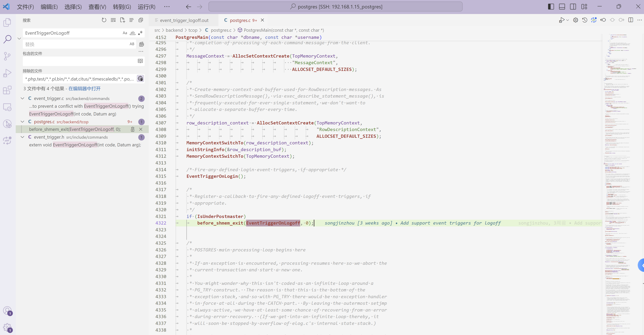The height and width of the screenshot is (335, 644).
Task: Click the Replace All icon
Action: (x=141, y=44)
